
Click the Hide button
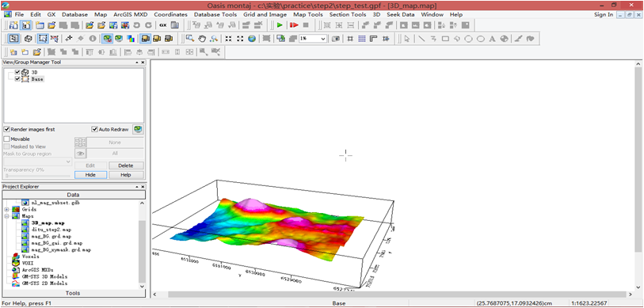(x=90, y=175)
